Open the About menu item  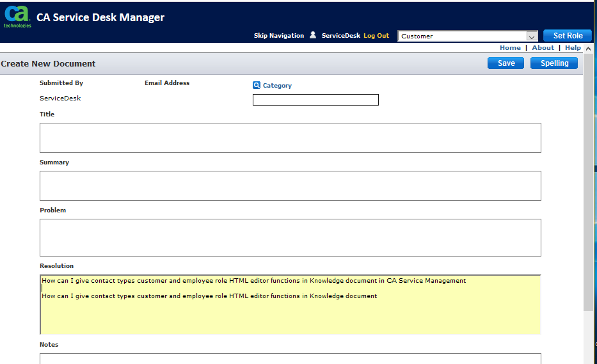[543, 47]
